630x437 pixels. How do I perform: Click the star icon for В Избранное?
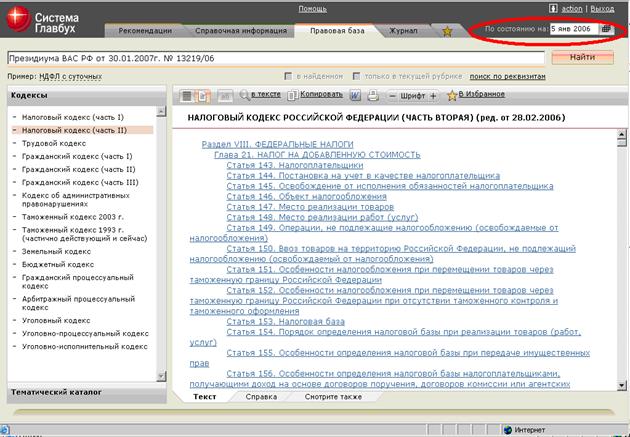coord(452,96)
